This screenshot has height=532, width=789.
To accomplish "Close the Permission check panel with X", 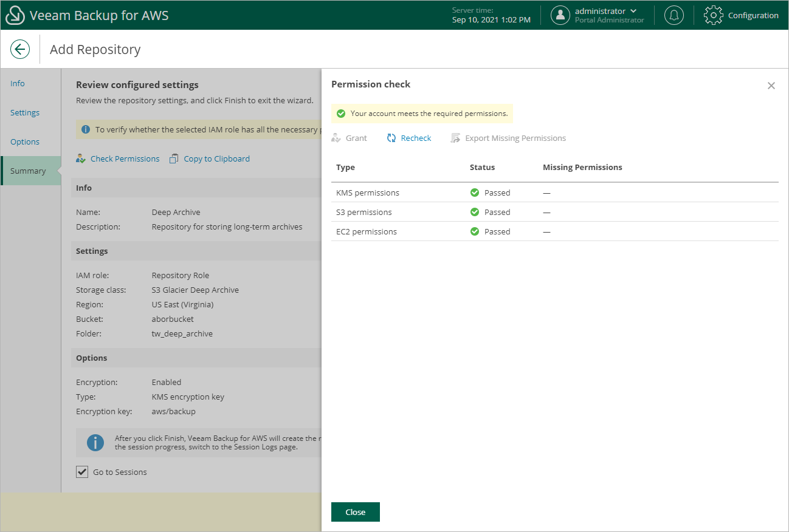I will [771, 86].
